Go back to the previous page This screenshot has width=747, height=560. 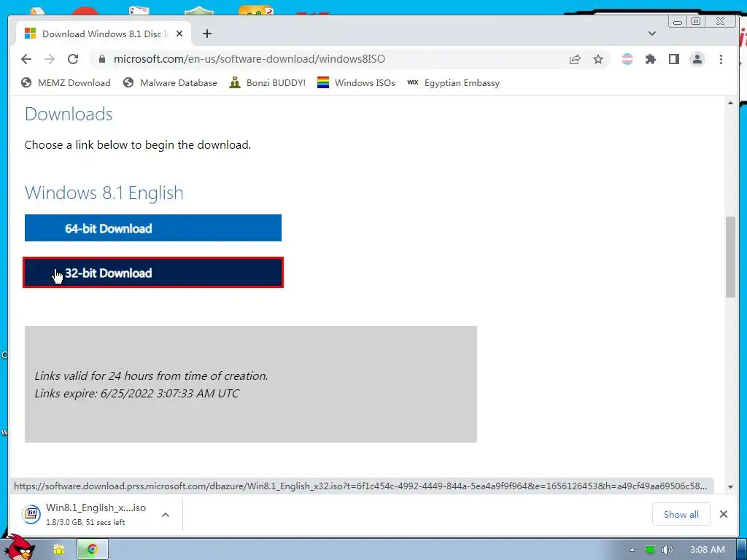pos(26,59)
